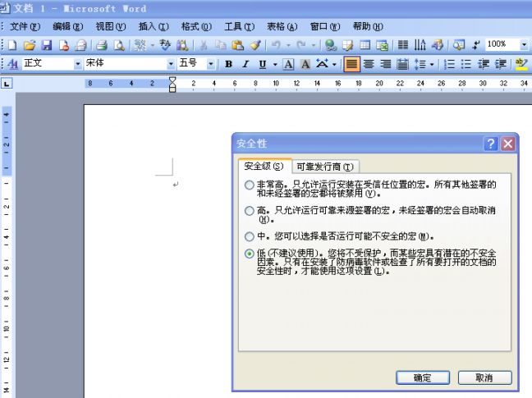Click the text highlight color button
532x398 pixels.
[x=521, y=64]
